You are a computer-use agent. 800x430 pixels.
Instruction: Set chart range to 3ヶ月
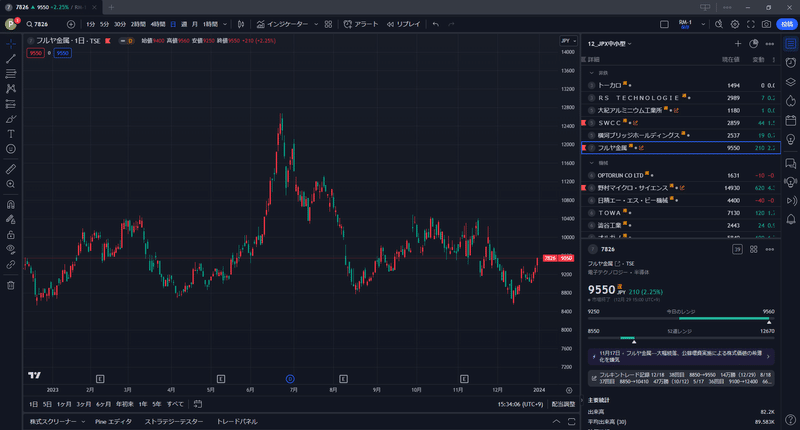click(x=84, y=404)
